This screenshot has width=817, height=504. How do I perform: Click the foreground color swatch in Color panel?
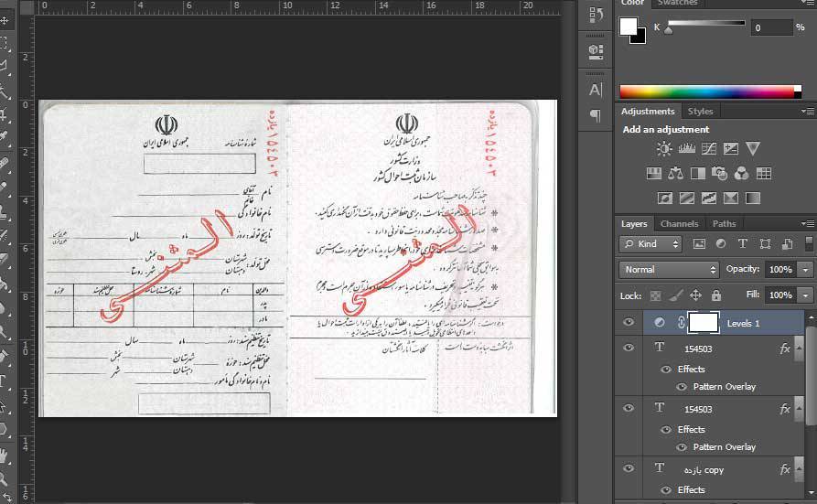(628, 26)
